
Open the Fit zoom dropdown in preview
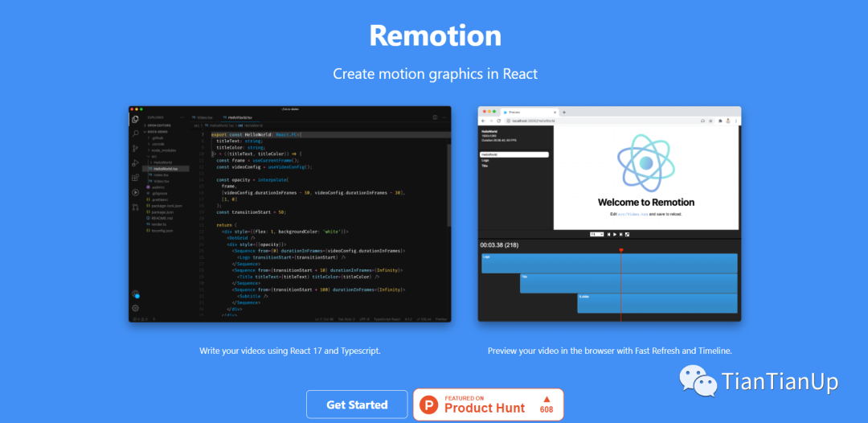[x=596, y=234]
